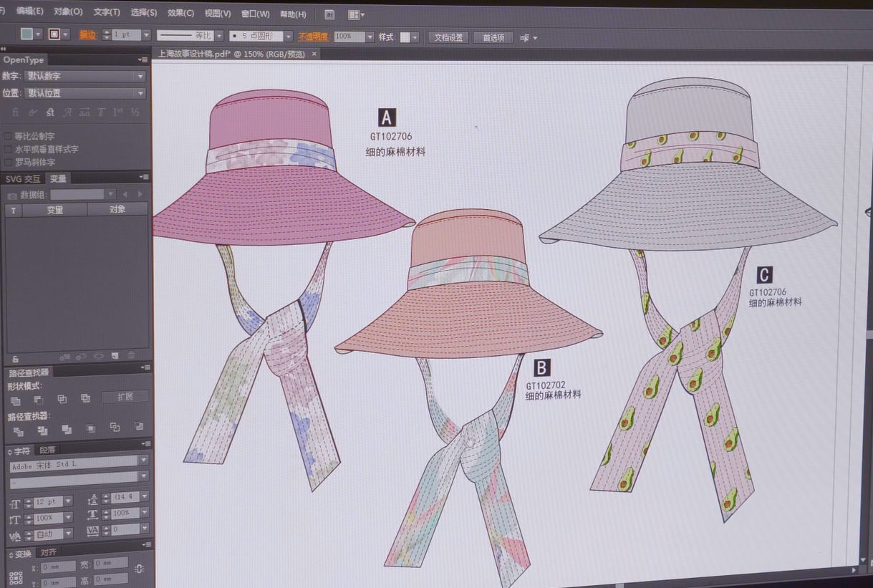Check the 水平或垂直样式字 option

coord(8,150)
